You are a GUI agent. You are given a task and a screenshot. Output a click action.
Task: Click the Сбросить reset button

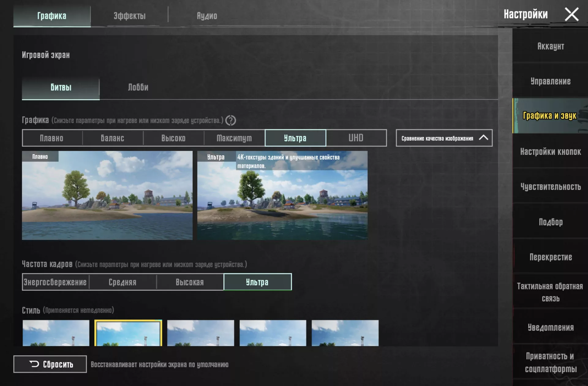50,364
